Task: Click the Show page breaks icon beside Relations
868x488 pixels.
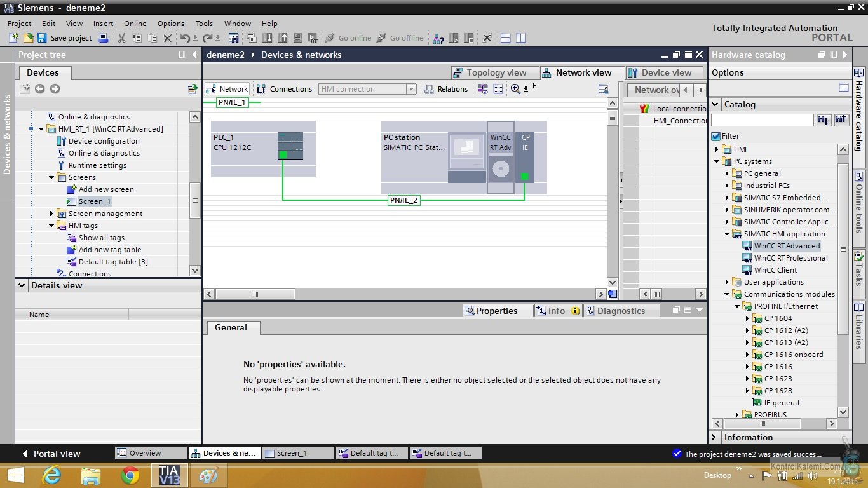Action: (498, 89)
